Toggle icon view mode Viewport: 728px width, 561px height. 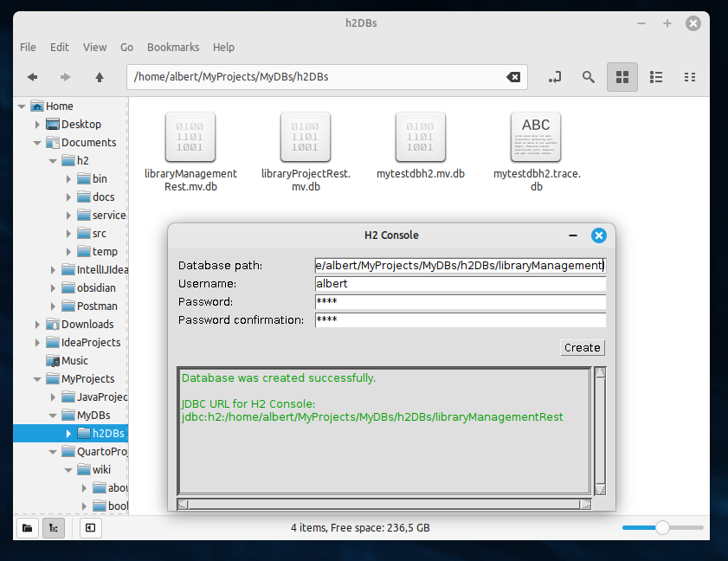(x=622, y=77)
